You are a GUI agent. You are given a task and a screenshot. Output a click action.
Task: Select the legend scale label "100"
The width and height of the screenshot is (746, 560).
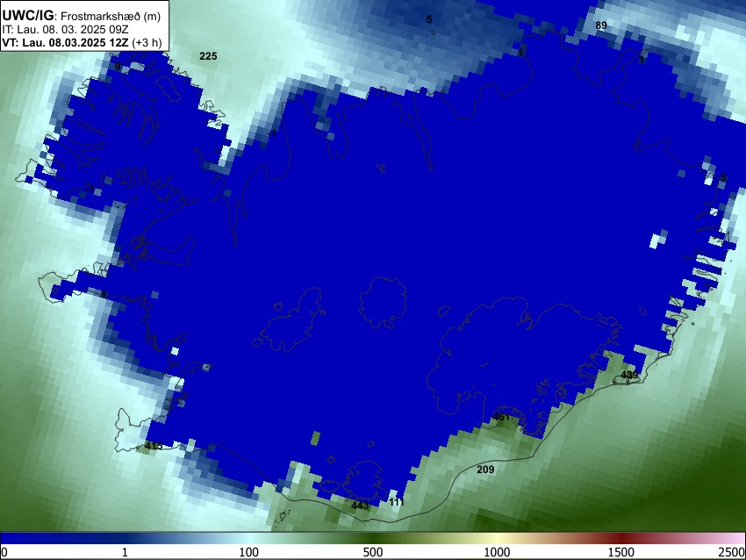pos(249,552)
